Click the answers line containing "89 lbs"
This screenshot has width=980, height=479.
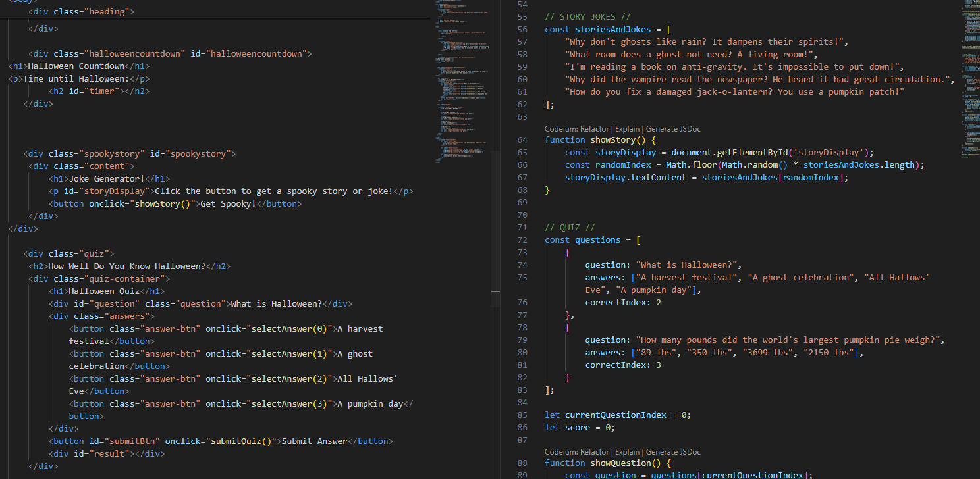[x=724, y=353]
